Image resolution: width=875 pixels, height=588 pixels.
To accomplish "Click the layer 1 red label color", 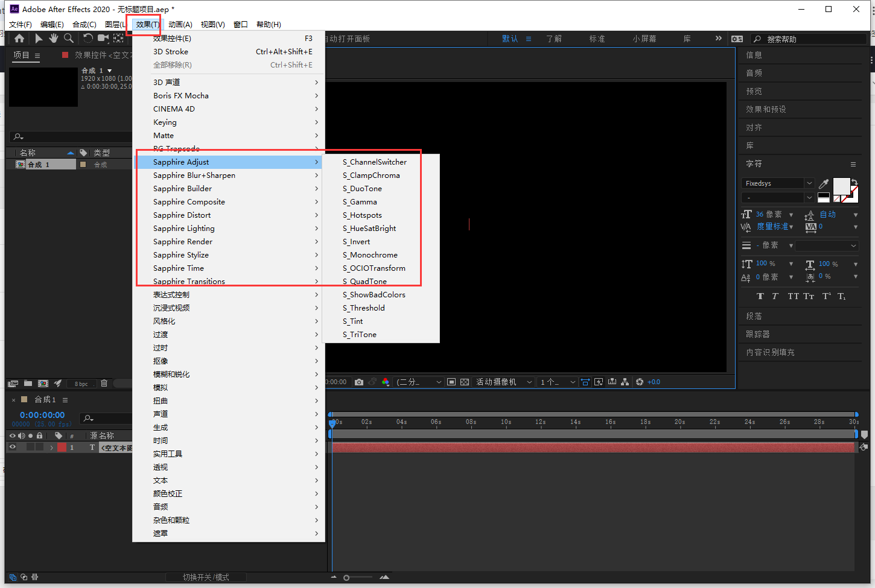I will [x=62, y=447].
